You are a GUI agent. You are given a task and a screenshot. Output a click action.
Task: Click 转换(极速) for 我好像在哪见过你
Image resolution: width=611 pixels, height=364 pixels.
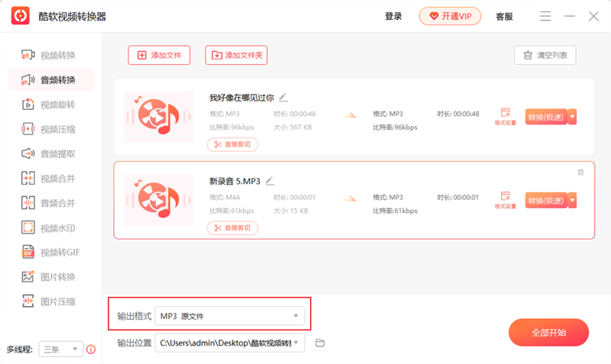pyautogui.click(x=546, y=117)
